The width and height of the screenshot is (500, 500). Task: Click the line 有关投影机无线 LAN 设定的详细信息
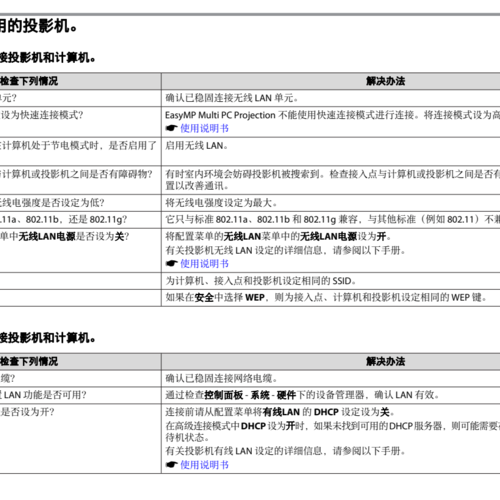coord(286,250)
